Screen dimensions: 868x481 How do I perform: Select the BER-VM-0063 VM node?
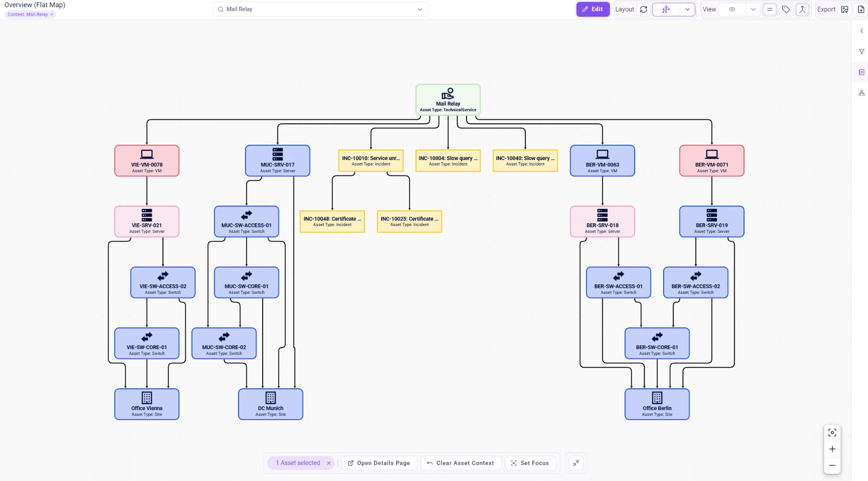602,160
